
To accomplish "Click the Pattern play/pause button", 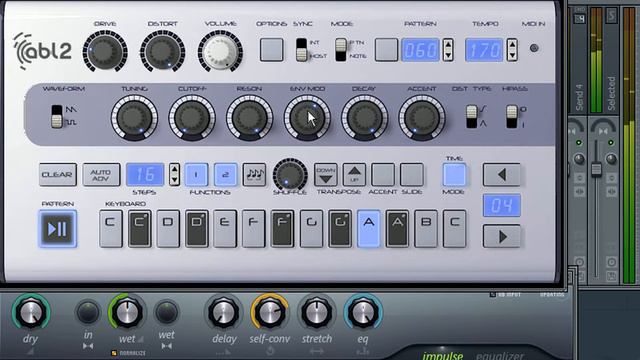I will (58, 229).
